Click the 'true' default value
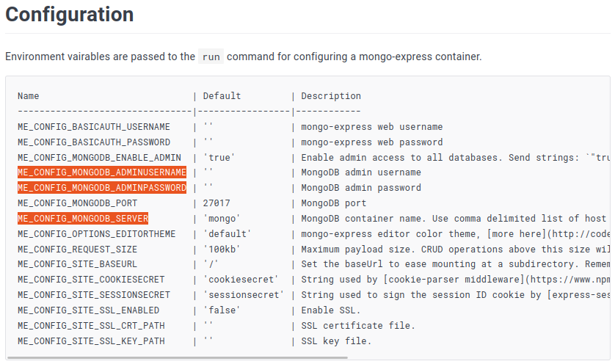 (x=219, y=158)
